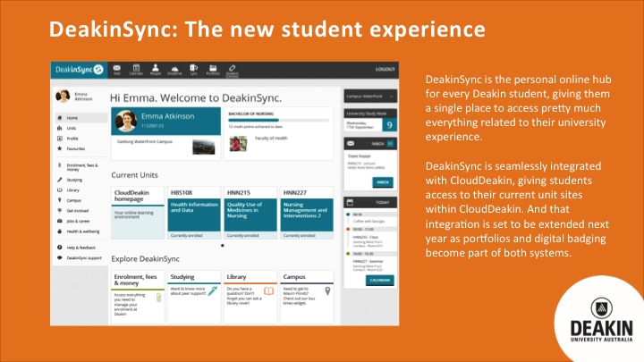This screenshot has height=362, width=644.
Task: Click "Geelong Waterfront Campus" text
Action: (x=145, y=141)
